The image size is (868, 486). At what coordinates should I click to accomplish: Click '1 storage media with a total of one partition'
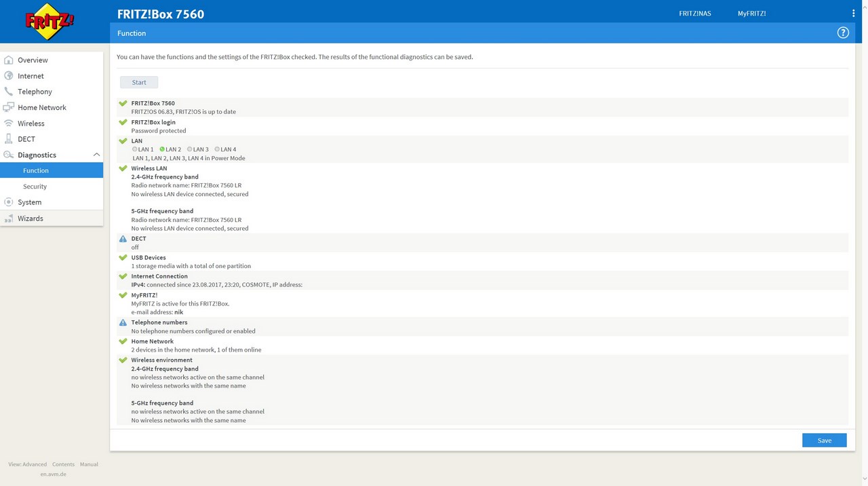point(191,266)
